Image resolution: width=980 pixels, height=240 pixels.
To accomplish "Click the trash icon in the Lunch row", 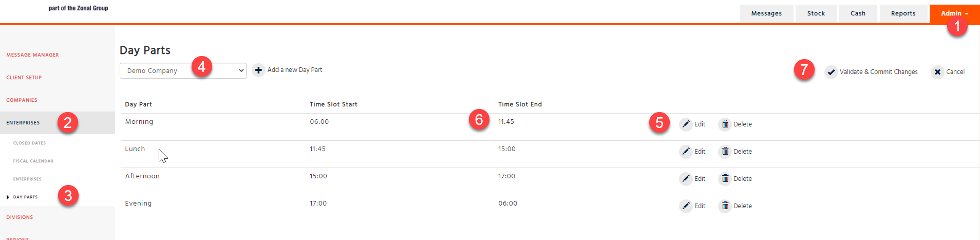I will click(x=725, y=152).
